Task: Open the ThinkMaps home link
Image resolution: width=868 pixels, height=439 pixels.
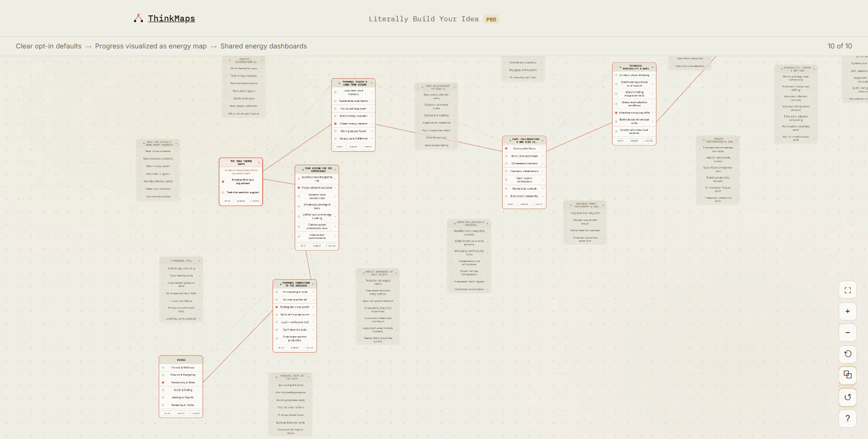Action: click(x=171, y=19)
